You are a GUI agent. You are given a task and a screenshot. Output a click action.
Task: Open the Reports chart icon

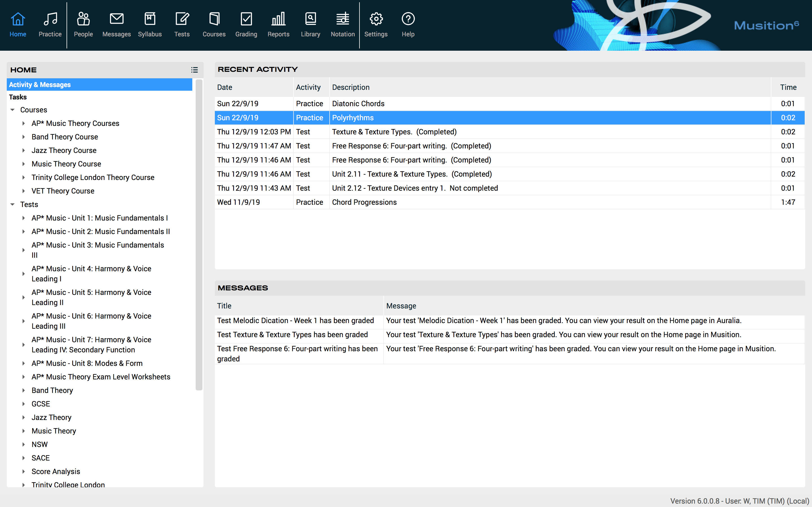point(278,23)
